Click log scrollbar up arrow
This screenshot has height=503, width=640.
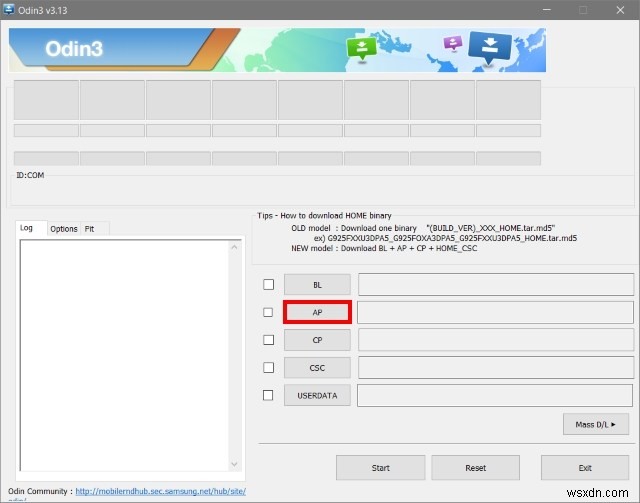[x=234, y=247]
